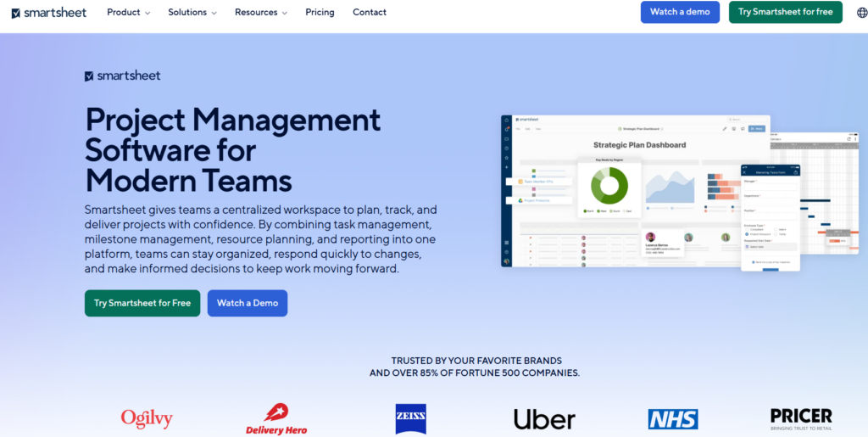The height and width of the screenshot is (437, 868).
Task: Click the NHS brand logo
Action: pos(673,419)
